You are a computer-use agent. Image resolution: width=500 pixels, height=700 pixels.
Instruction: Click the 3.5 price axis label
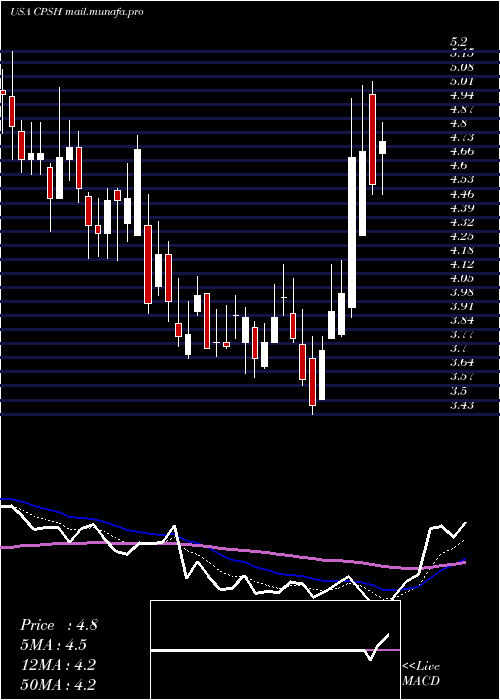459,391
